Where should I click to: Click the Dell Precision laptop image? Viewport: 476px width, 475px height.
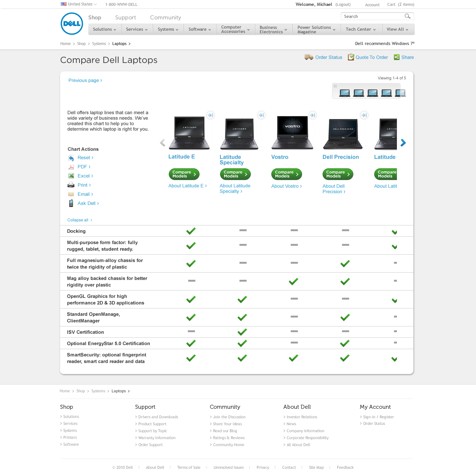342,134
